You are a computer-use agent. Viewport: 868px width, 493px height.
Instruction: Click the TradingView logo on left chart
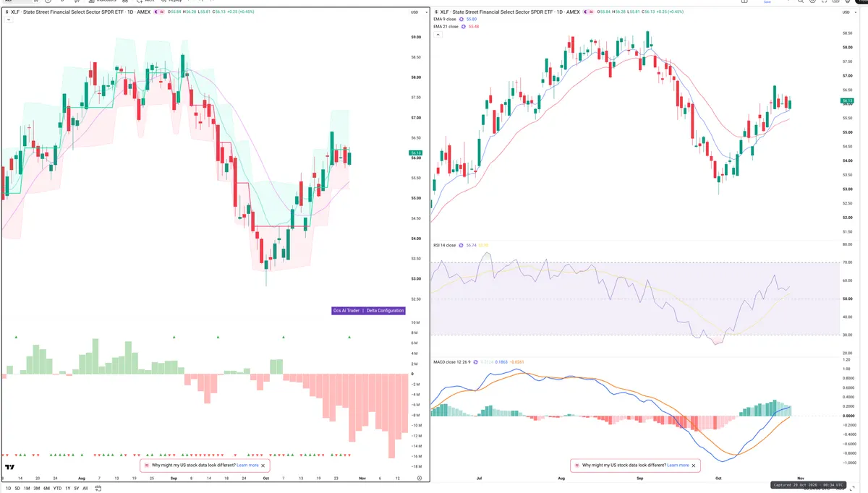click(x=10, y=468)
